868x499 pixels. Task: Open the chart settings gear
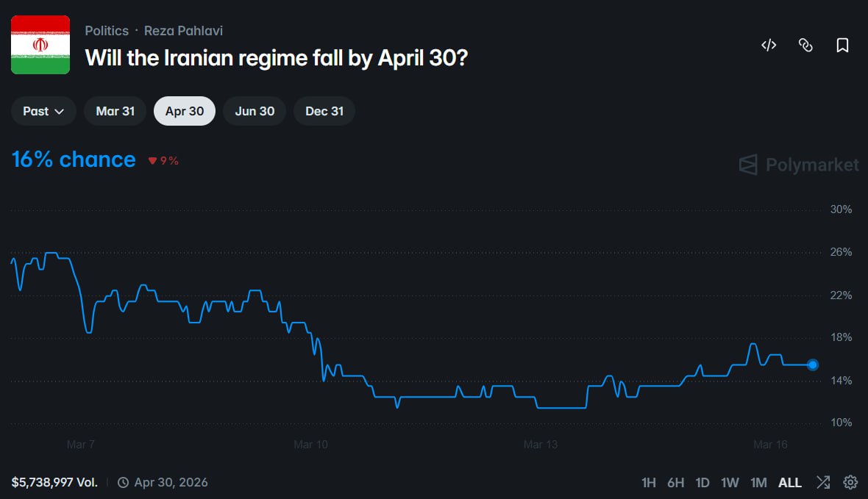click(850, 483)
